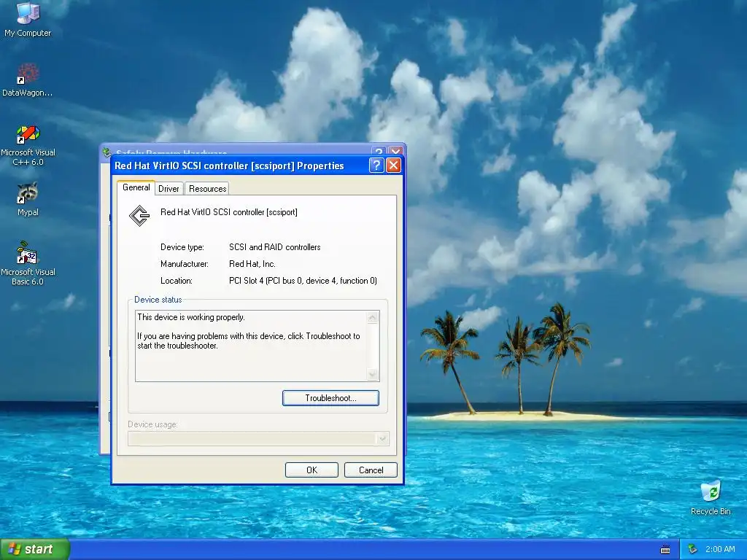Click the text 'SCSI and RAID controllers'

275,247
